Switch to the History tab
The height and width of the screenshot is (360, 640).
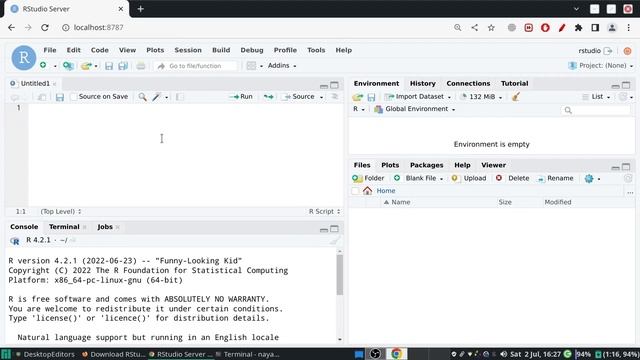(x=422, y=83)
